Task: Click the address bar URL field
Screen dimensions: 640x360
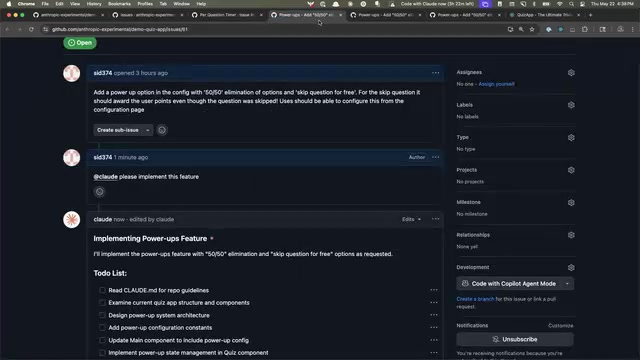Action: 273,29
